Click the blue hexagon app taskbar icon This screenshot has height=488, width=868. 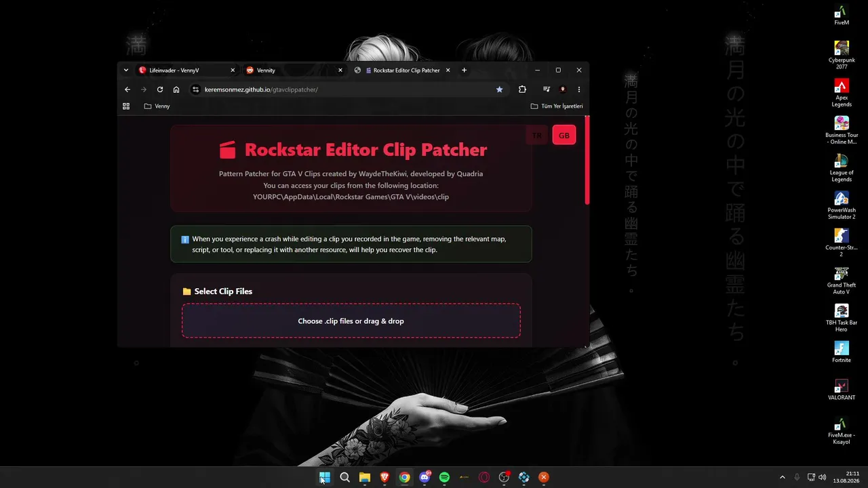pyautogui.click(x=524, y=477)
